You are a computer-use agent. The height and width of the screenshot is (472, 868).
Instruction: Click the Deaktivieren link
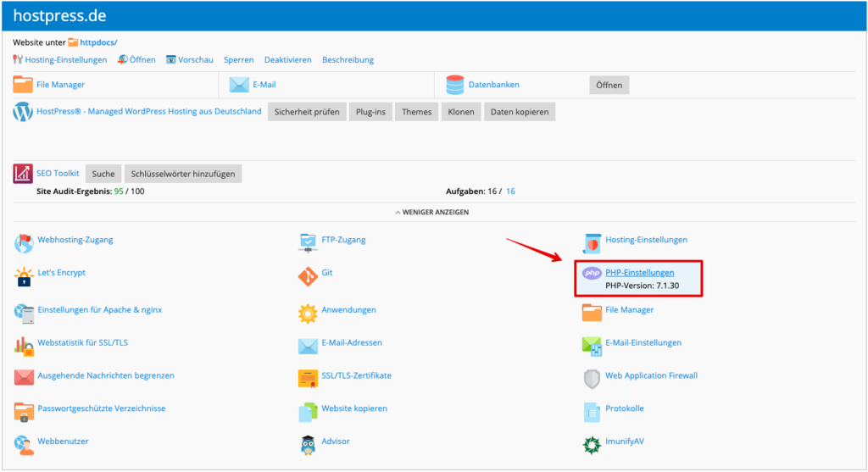(x=288, y=60)
